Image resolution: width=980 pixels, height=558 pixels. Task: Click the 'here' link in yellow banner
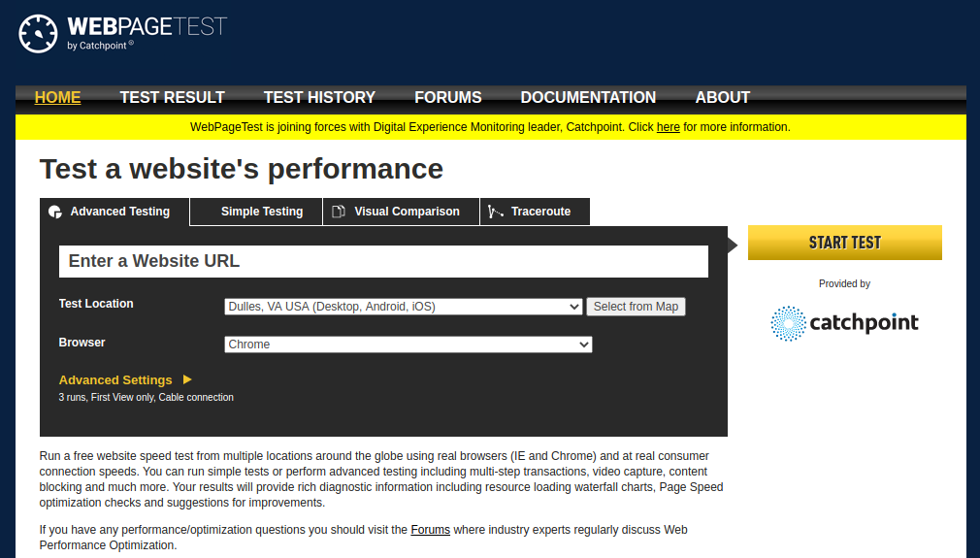pos(669,127)
